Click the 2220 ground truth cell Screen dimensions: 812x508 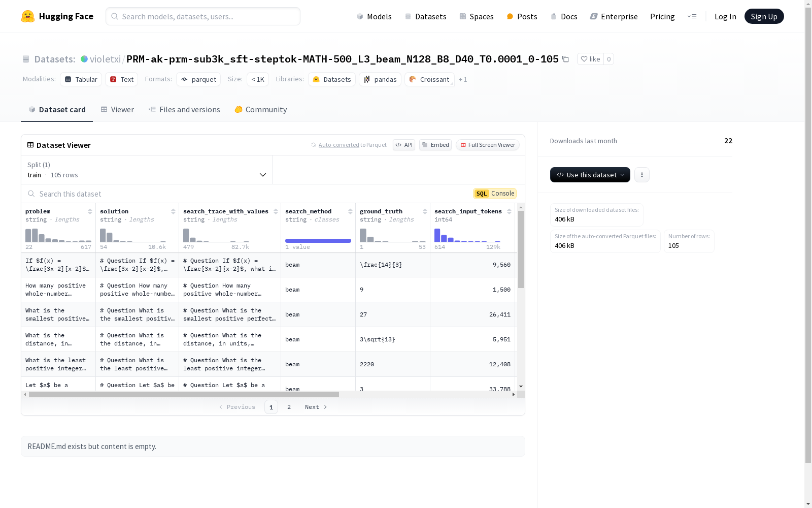tap(393, 364)
